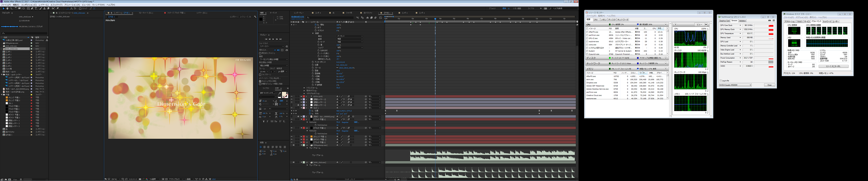This screenshot has height=181, width=868.
Task: Choose the Brush tool
Action: [40, 8]
